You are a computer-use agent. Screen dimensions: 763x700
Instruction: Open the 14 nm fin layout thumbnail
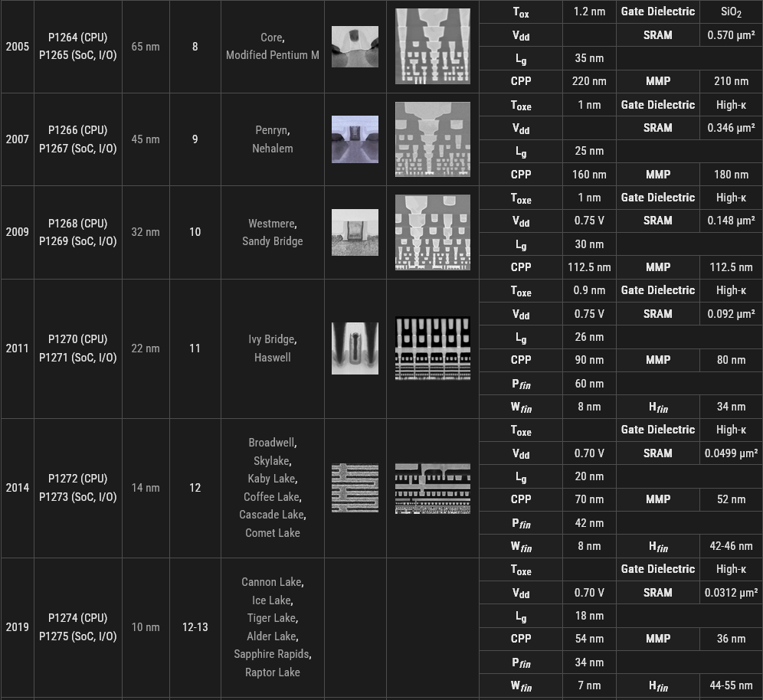click(x=355, y=488)
